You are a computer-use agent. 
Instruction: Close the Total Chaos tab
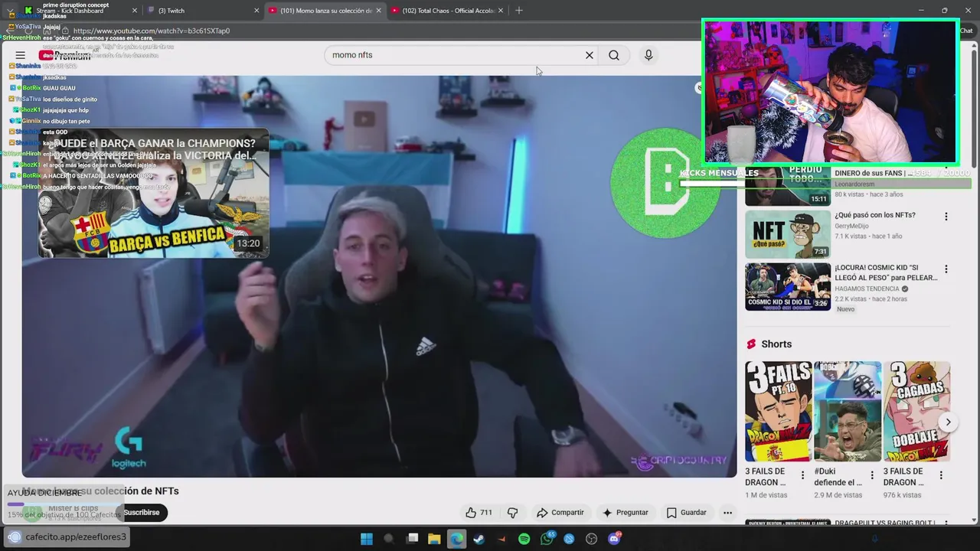(x=501, y=11)
